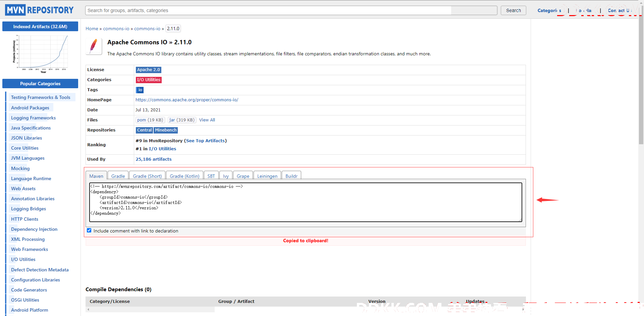Open Logging Bridges category
Viewport: 644px width, 316px height.
coord(29,209)
